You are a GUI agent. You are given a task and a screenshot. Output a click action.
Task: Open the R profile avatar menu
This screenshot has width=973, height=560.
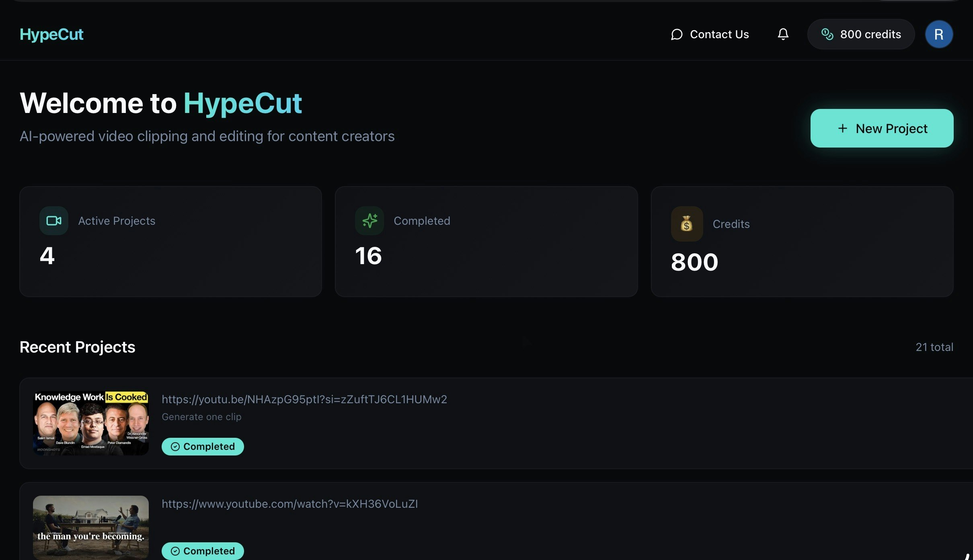(939, 34)
